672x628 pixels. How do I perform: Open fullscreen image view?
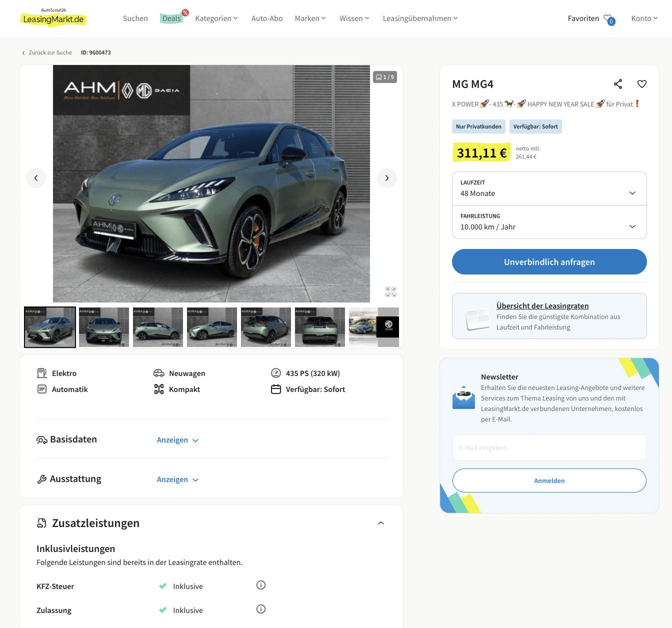391,291
